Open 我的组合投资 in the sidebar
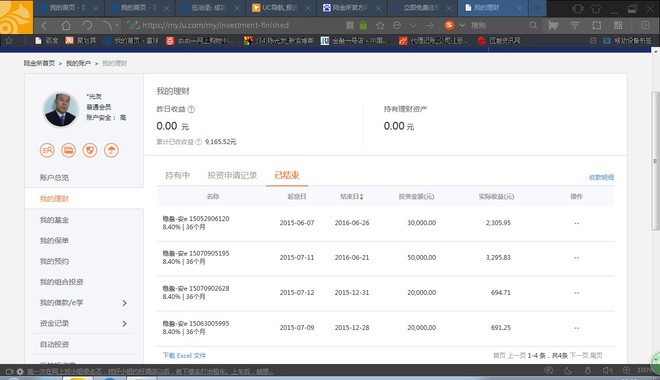Image resolution: width=660 pixels, height=380 pixels. click(61, 282)
